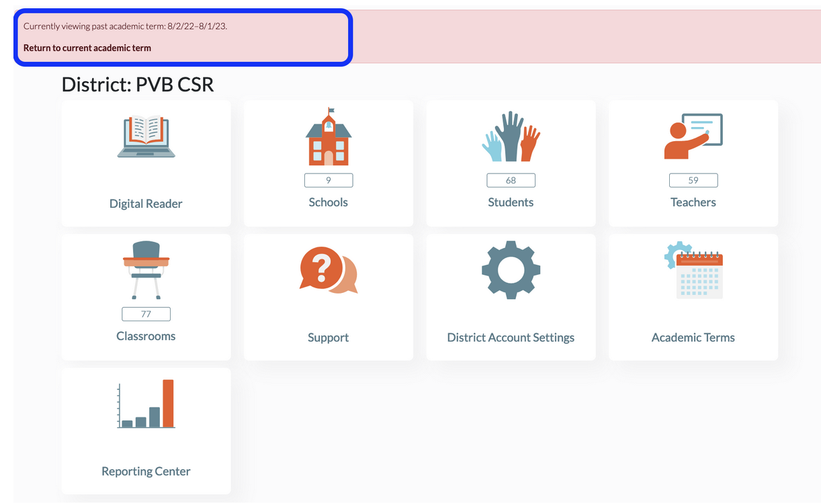Screen dimensions: 821x504
Task: Click the Classrooms desk icon
Action: coord(146,270)
